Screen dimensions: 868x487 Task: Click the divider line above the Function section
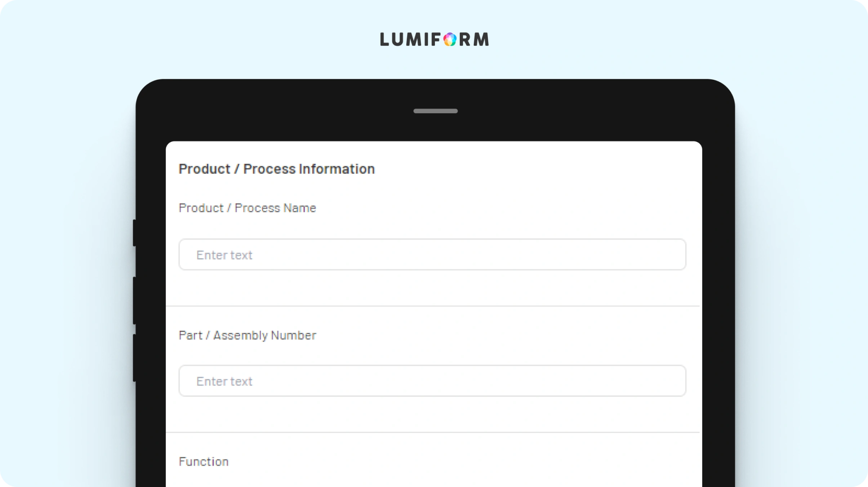pyautogui.click(x=432, y=432)
